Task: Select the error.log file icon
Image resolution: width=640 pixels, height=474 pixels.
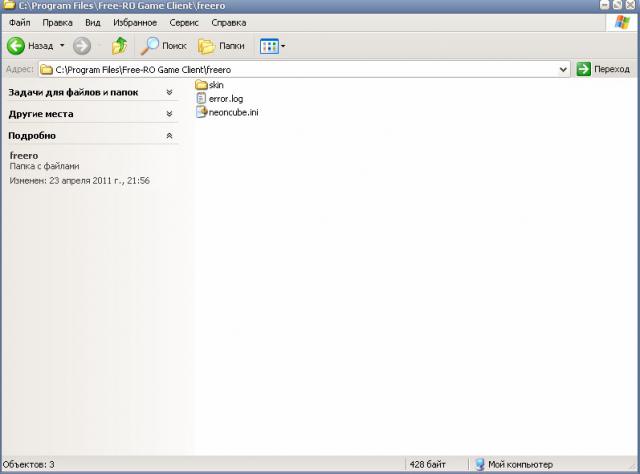Action: (x=201, y=98)
